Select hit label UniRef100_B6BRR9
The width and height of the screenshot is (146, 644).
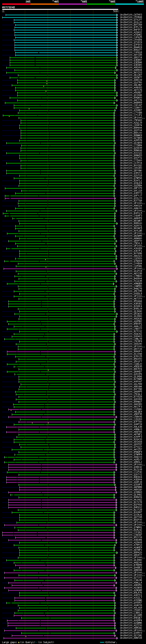131,103
